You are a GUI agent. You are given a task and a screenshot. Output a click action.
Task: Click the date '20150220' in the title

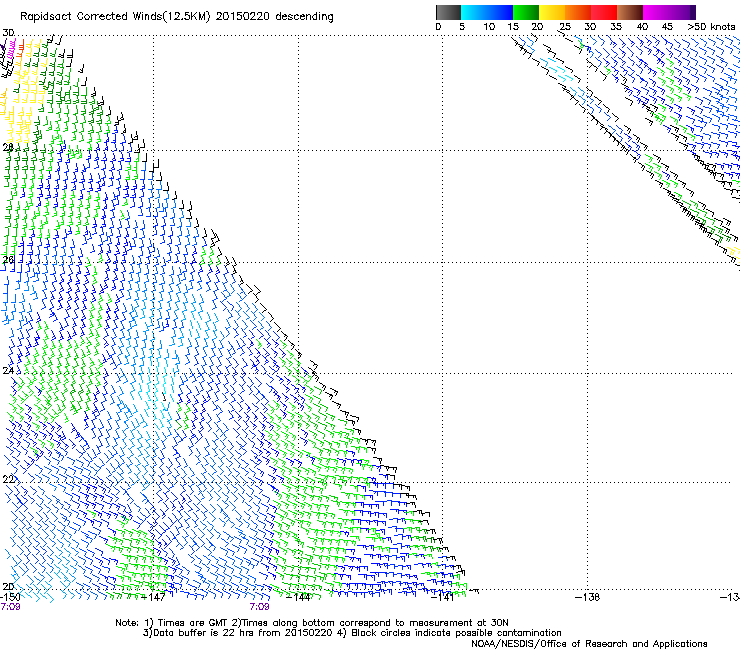click(x=243, y=17)
